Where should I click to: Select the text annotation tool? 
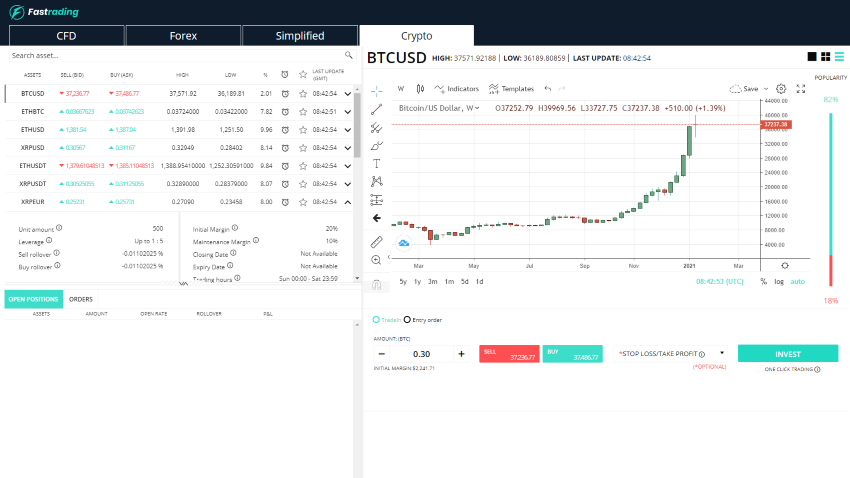376,164
